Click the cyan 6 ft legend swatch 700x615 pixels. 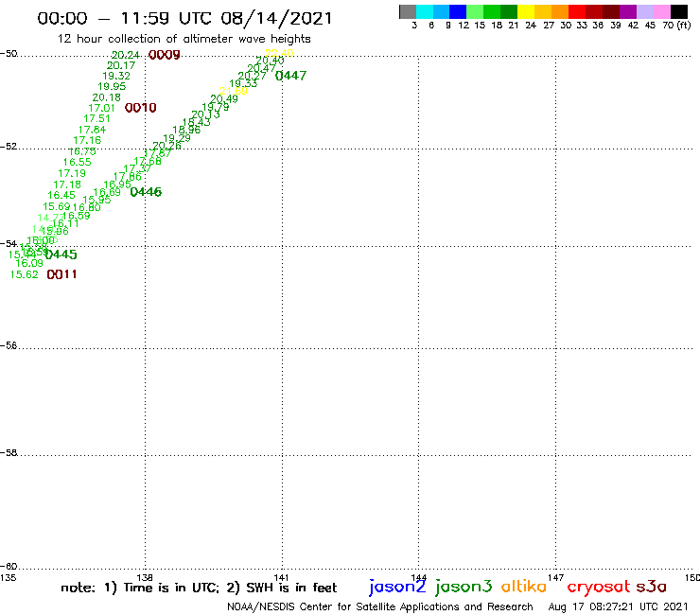[425, 11]
